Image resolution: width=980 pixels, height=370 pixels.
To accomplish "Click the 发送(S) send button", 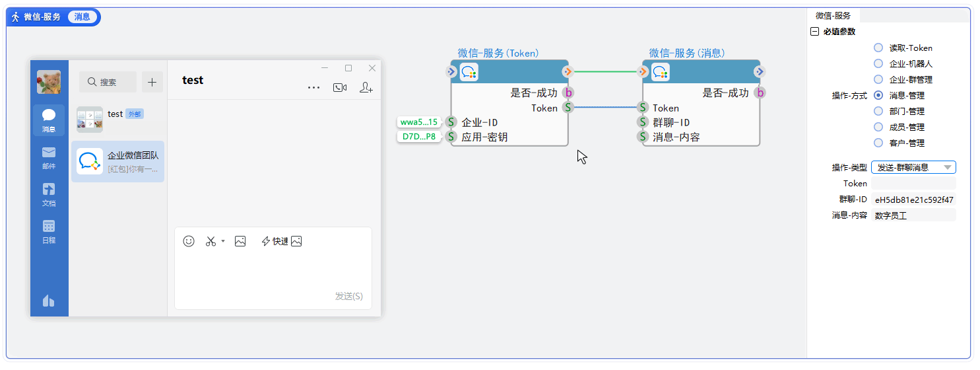I will point(348,296).
